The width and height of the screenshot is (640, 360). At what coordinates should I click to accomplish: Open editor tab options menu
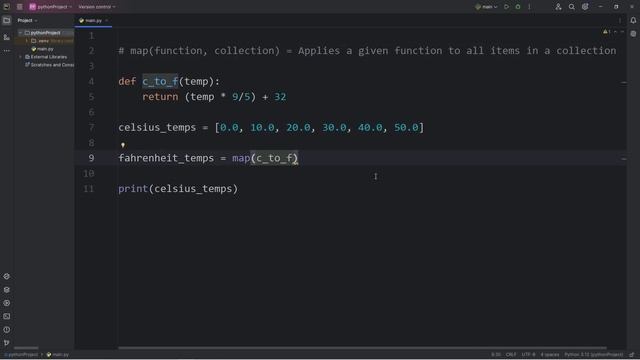coord(620,20)
